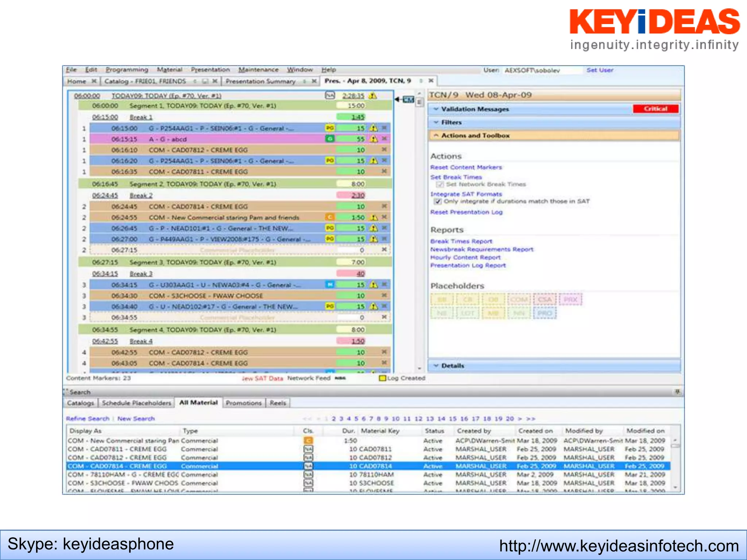Open the Maintenance menu
The image size is (747, 560).
coord(258,70)
